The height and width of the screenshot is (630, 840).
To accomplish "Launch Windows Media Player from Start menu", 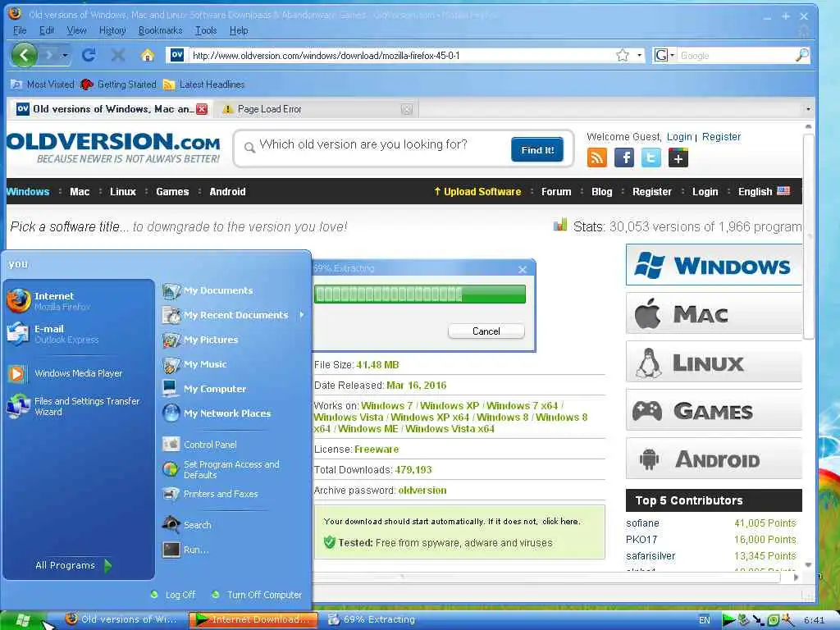I will click(78, 373).
